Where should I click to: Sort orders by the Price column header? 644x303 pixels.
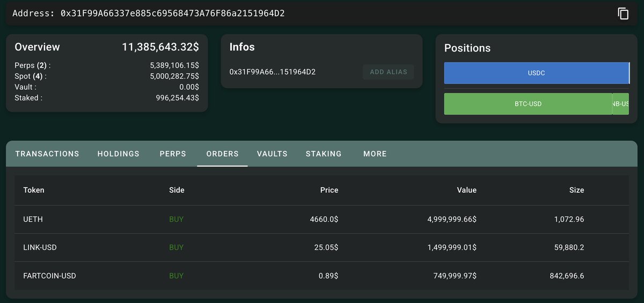[x=330, y=190]
